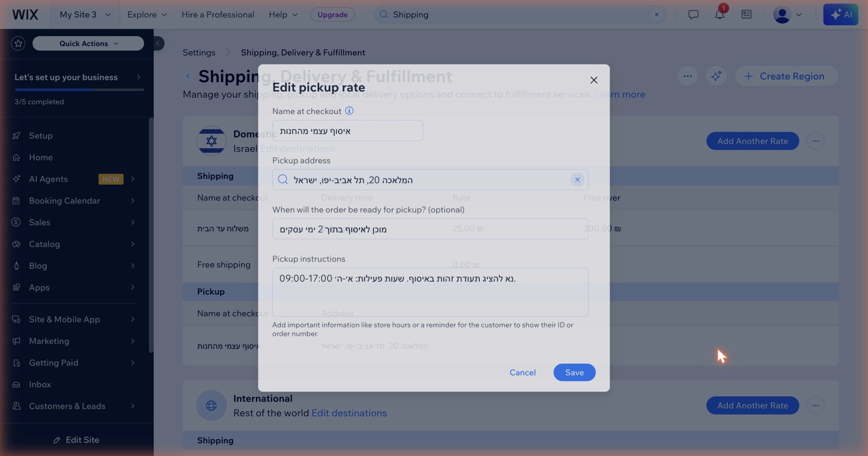The image size is (868, 456).
Task: Cancel editing the pickup rate
Action: 522,372
